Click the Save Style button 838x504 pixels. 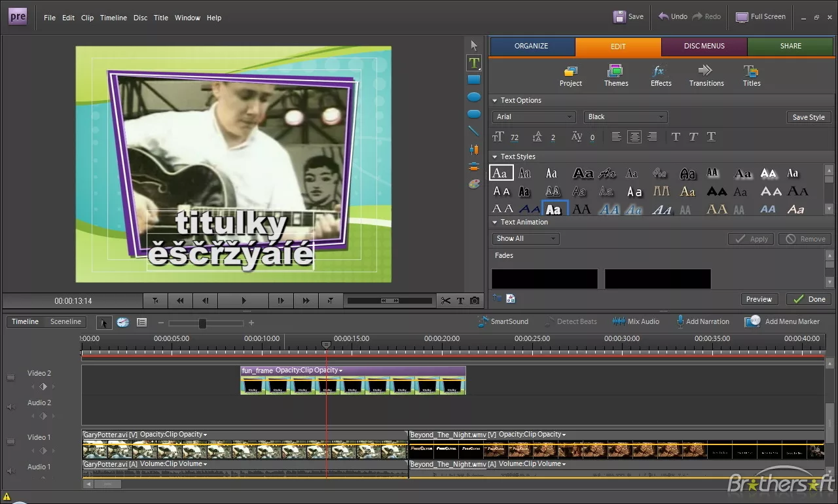[x=808, y=117]
